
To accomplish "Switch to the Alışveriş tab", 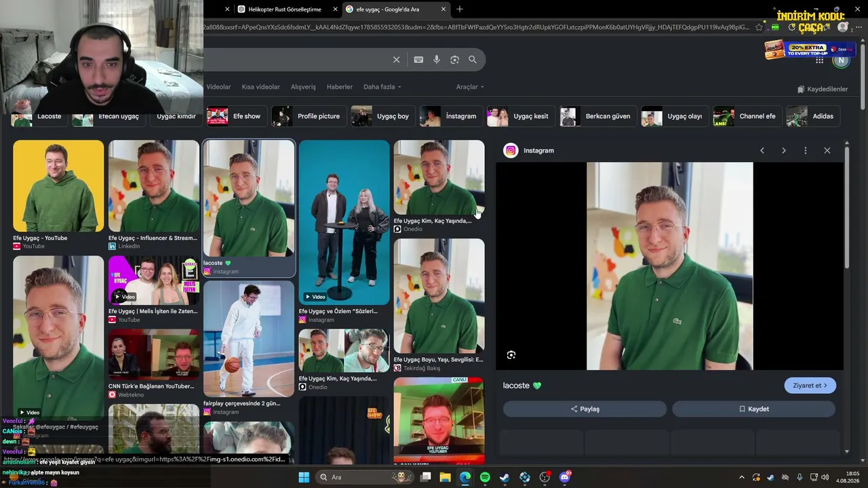I will pyautogui.click(x=303, y=87).
